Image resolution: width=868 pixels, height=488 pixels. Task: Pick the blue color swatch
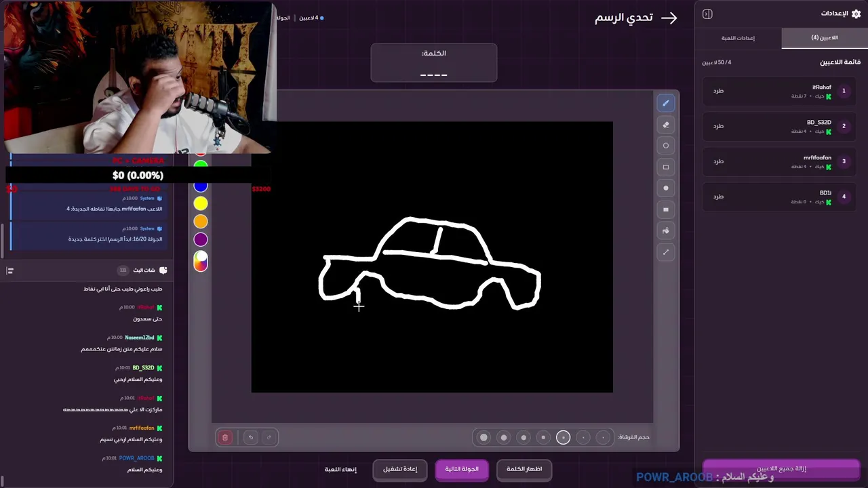pyautogui.click(x=201, y=186)
